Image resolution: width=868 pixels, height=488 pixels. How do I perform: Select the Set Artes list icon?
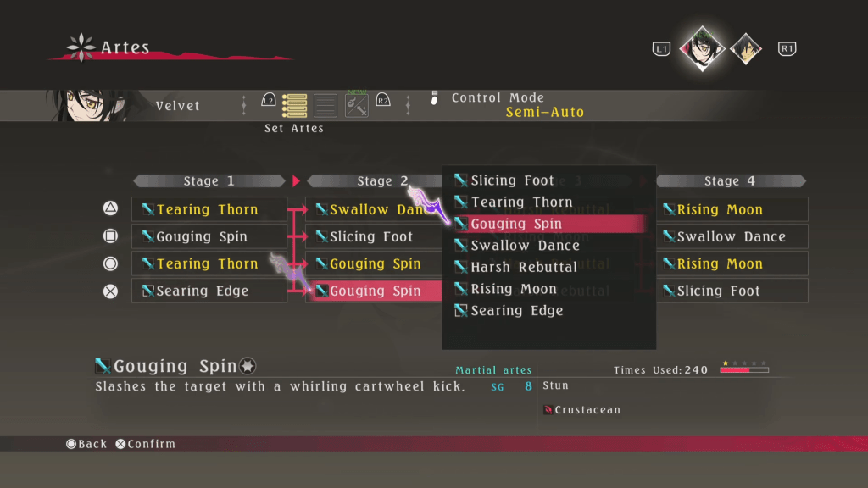pyautogui.click(x=295, y=105)
